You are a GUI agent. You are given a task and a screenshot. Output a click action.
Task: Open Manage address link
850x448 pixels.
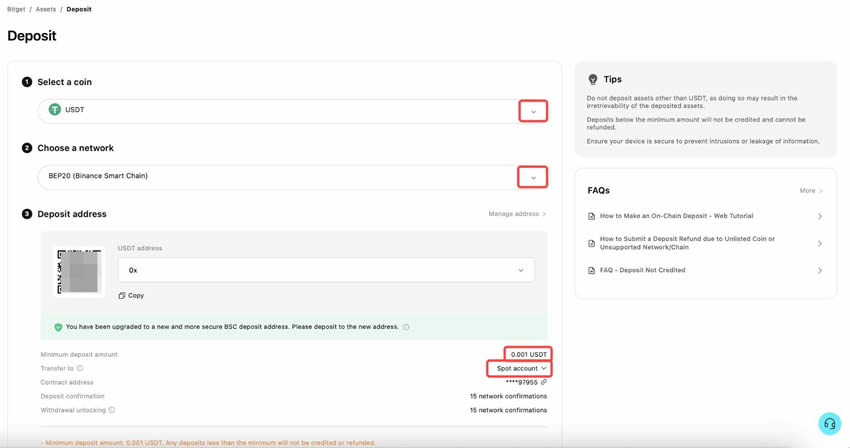[x=516, y=214]
